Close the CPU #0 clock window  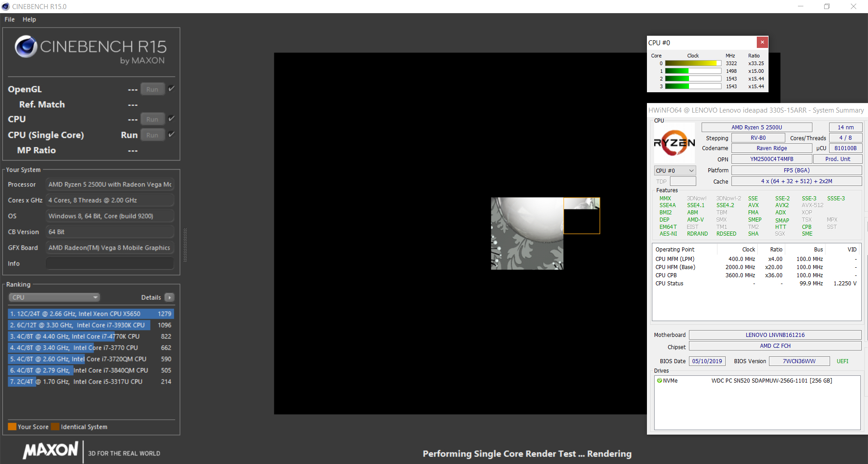[x=762, y=42]
